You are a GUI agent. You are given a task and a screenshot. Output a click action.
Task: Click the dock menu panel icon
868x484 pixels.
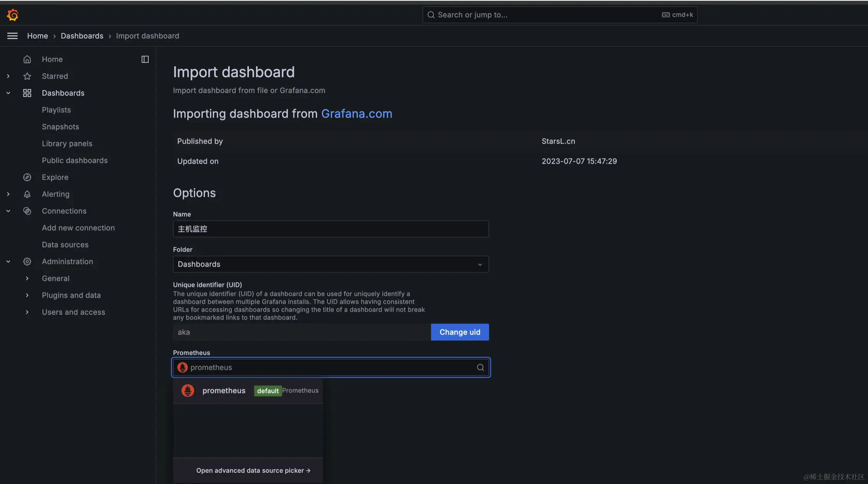pos(145,59)
